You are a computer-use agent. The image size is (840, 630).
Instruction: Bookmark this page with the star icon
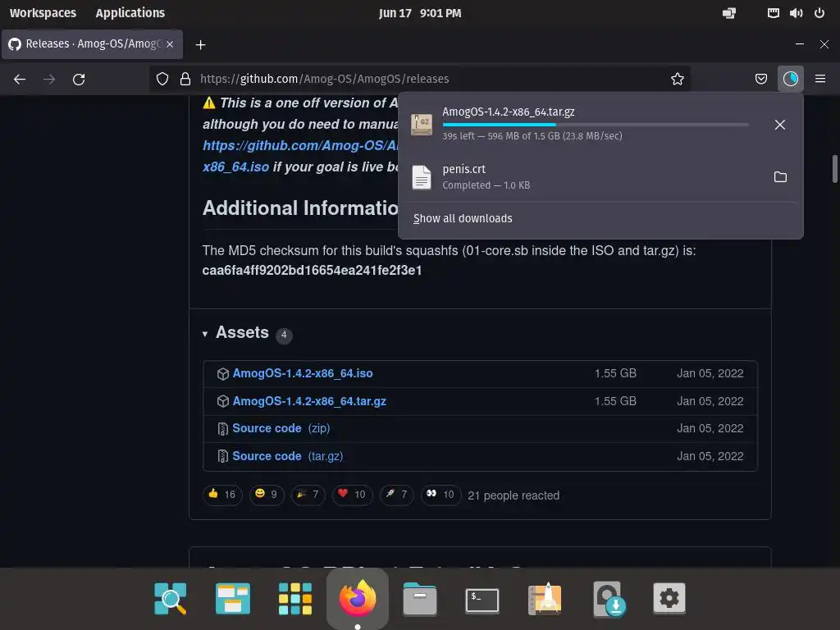[677, 80]
